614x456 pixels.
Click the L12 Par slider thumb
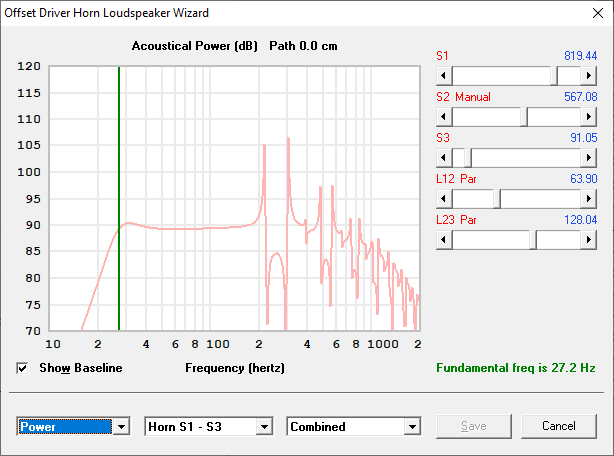pos(497,199)
